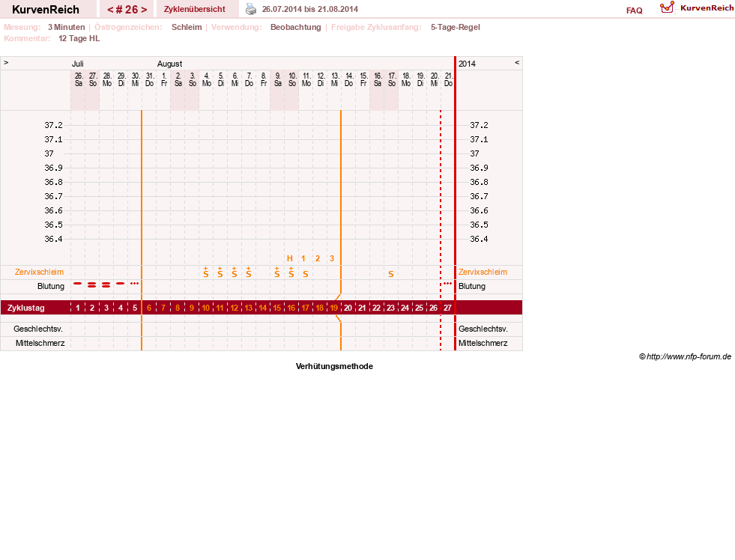
Task: Click the right Mittelschmerz row label
Action: coord(483,343)
